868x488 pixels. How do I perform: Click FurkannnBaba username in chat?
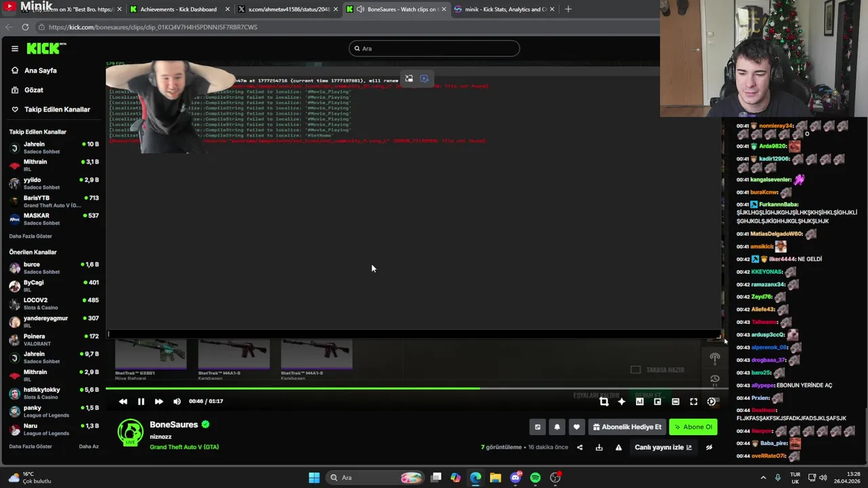tap(778, 205)
